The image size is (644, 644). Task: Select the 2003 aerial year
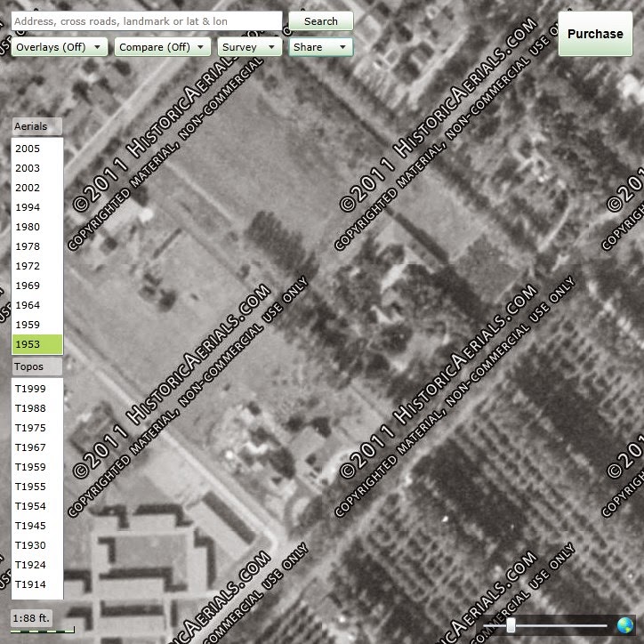pyautogui.click(x=37, y=168)
